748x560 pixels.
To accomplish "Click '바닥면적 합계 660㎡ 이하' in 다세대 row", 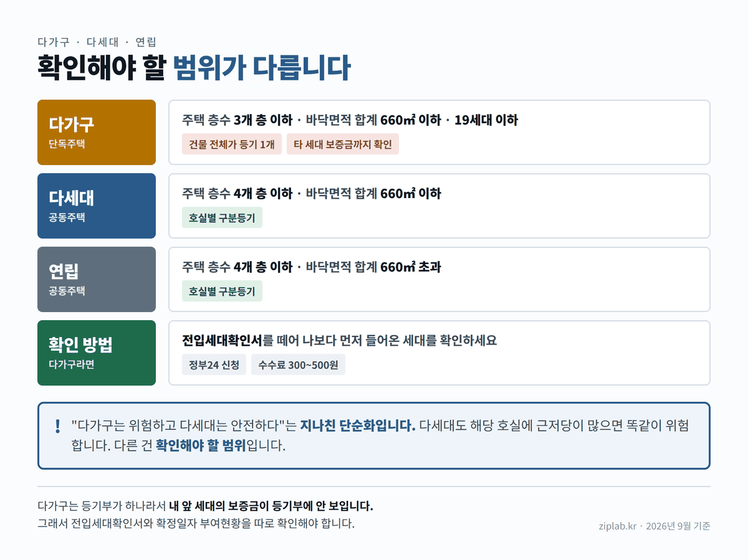I will point(373,193).
